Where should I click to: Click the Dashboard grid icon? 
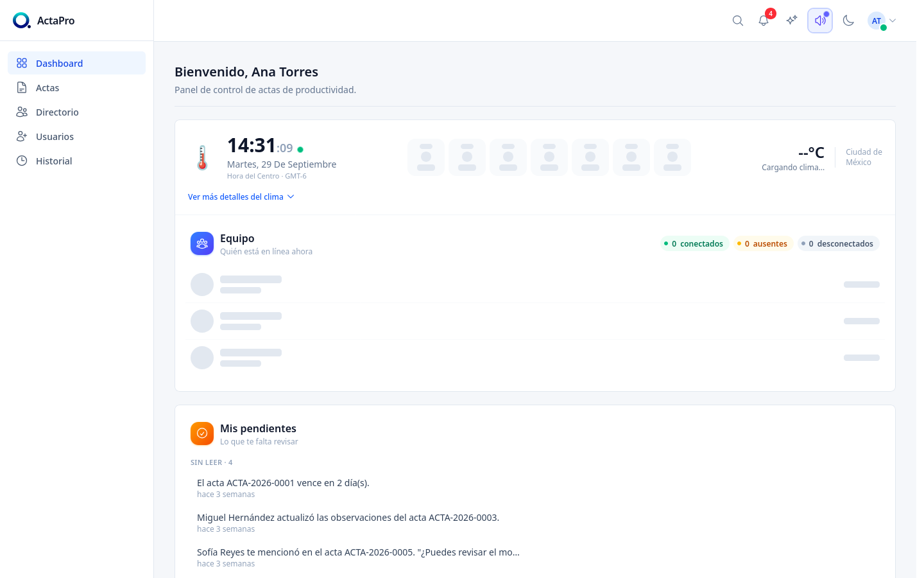[x=22, y=63]
